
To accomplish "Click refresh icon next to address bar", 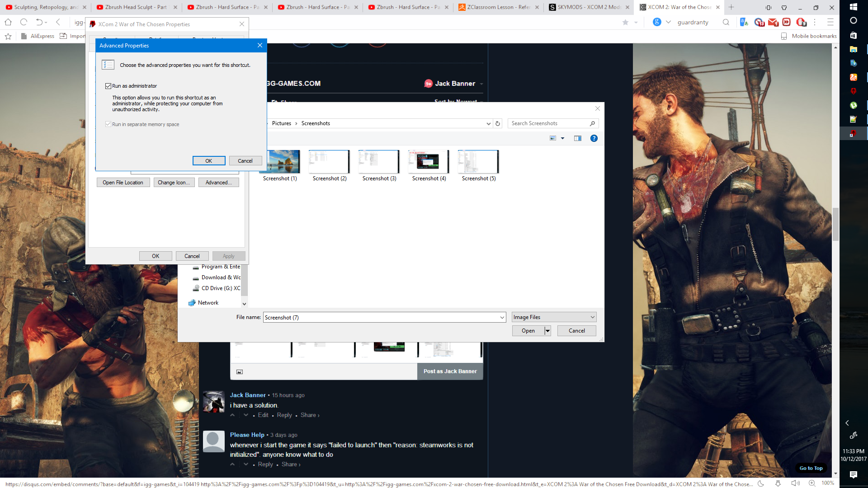I will pos(498,123).
